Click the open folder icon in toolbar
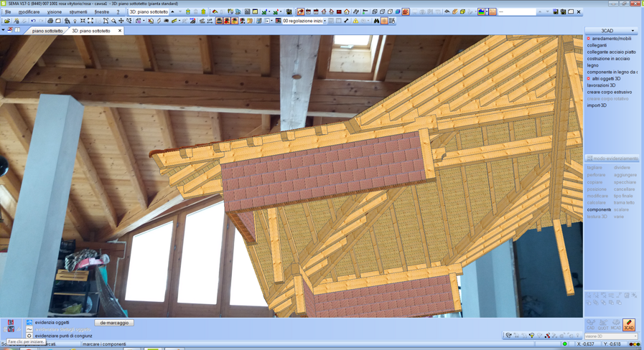This screenshot has height=350, width=644. (x=7, y=21)
